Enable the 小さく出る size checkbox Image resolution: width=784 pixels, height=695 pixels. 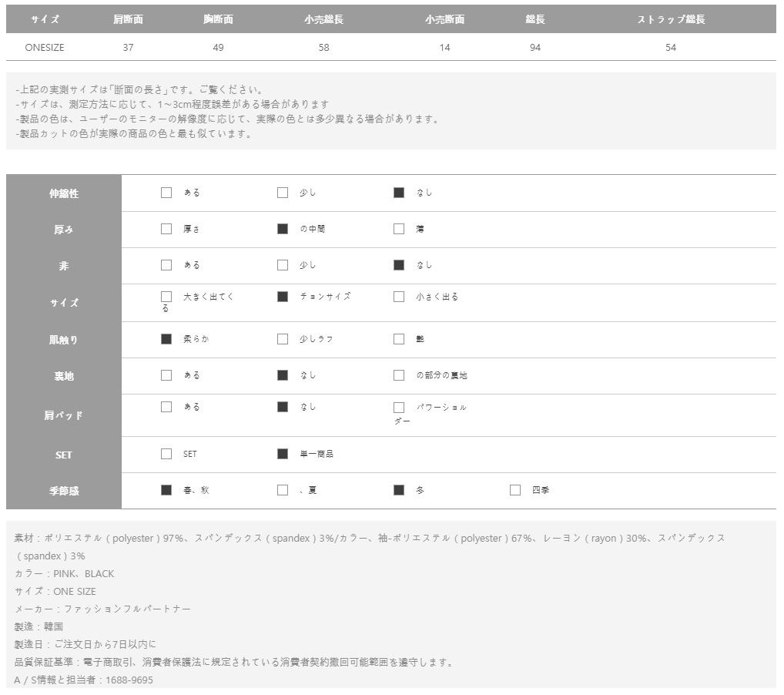point(399,297)
